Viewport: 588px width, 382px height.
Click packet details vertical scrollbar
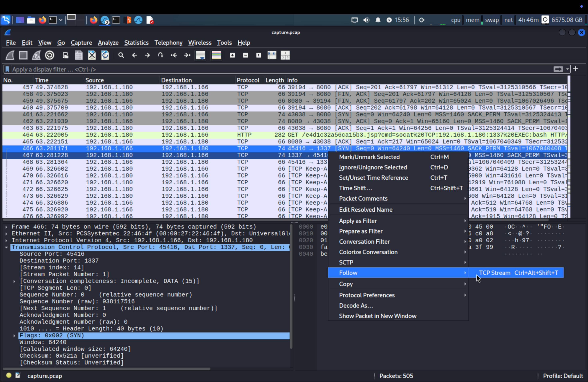click(x=291, y=286)
